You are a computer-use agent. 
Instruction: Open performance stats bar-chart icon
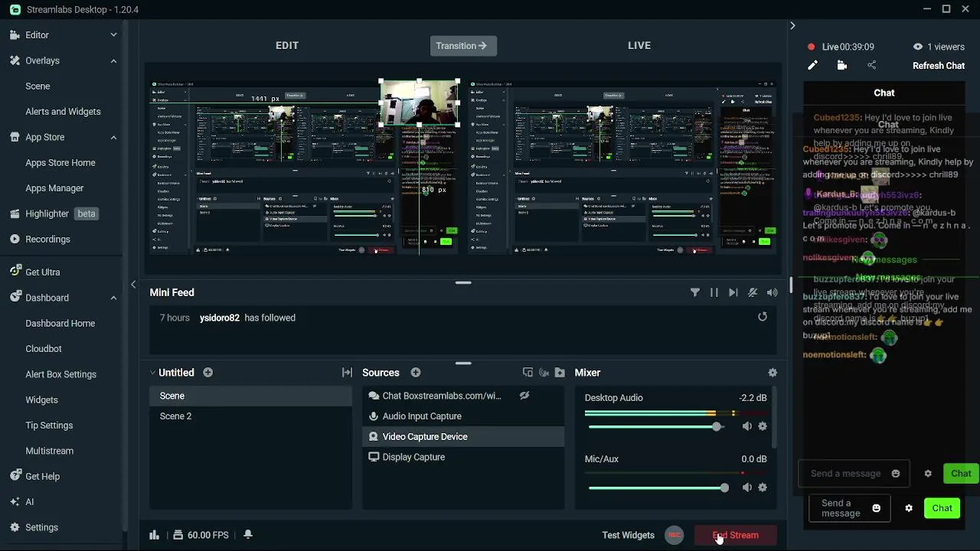(x=154, y=535)
